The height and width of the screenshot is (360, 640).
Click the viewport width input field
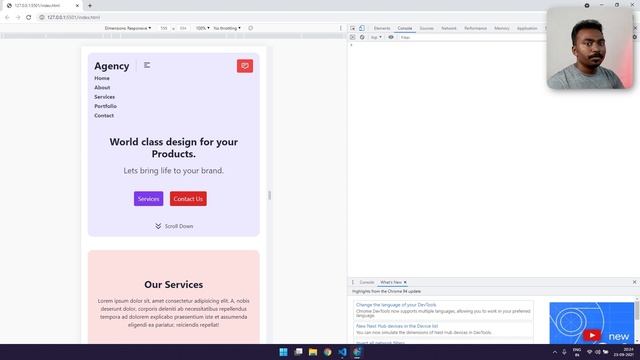164,28
